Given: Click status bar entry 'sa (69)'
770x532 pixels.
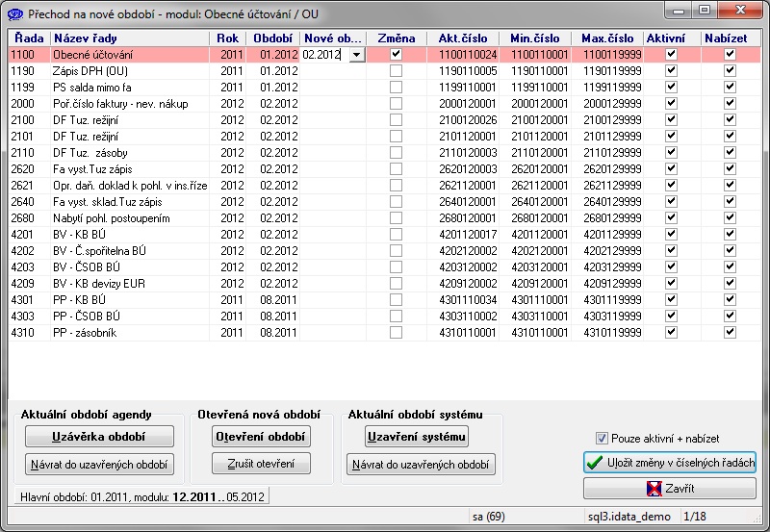Looking at the screenshot, I should tap(489, 517).
